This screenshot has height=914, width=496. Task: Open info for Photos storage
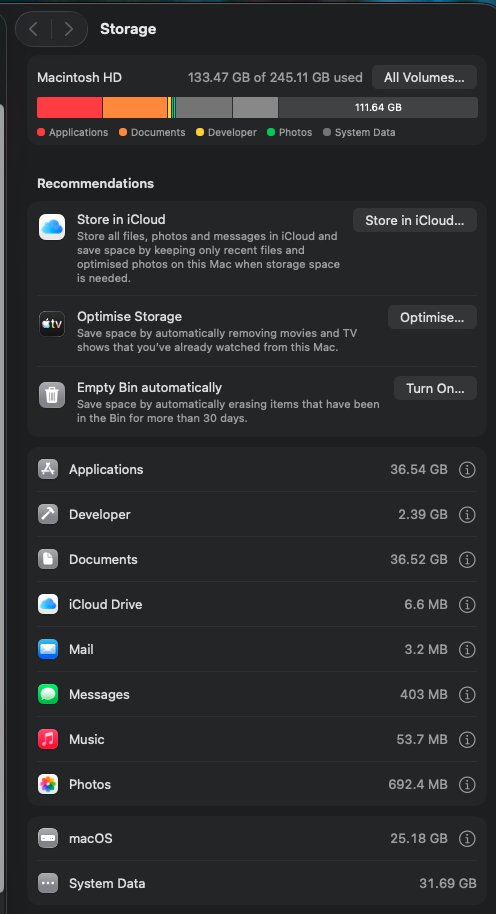click(467, 784)
